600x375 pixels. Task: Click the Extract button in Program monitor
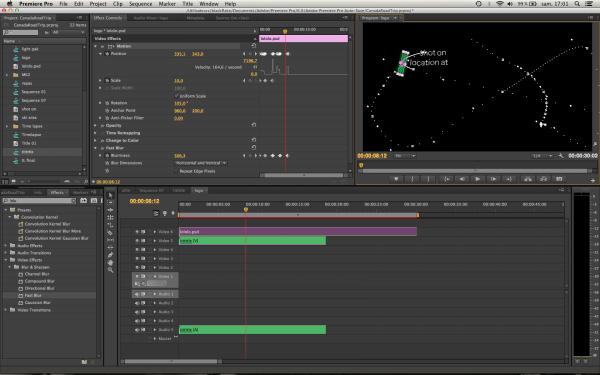[x=543, y=179]
